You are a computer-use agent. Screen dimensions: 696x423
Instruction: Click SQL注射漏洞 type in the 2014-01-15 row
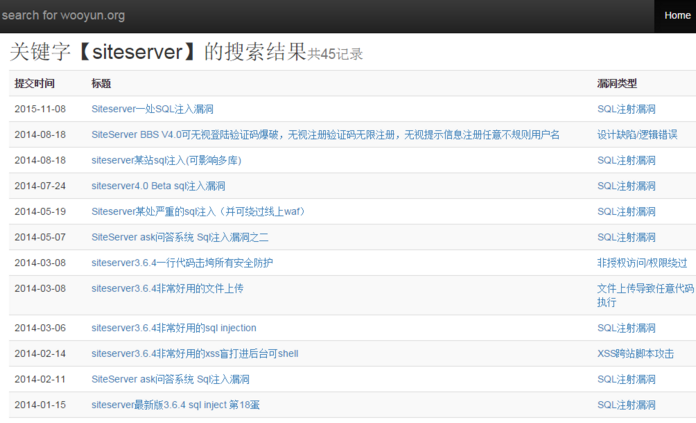point(626,405)
